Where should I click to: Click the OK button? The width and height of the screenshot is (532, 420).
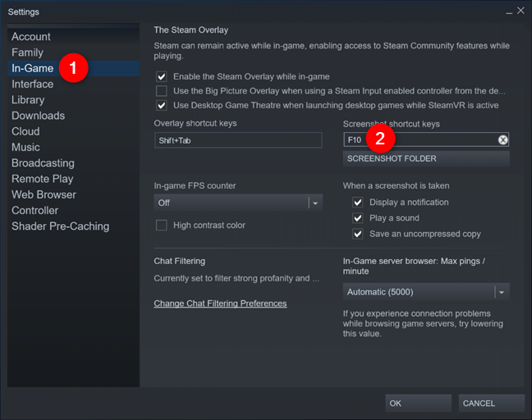[x=419, y=404]
